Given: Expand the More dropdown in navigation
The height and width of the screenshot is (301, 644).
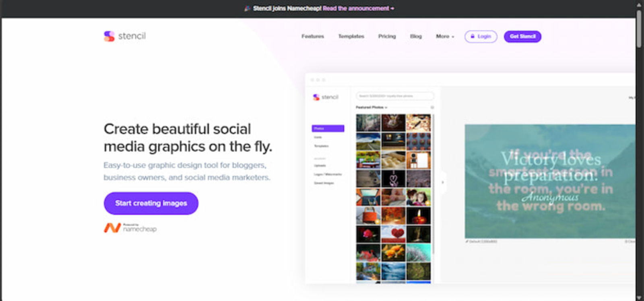Looking at the screenshot, I should (445, 36).
